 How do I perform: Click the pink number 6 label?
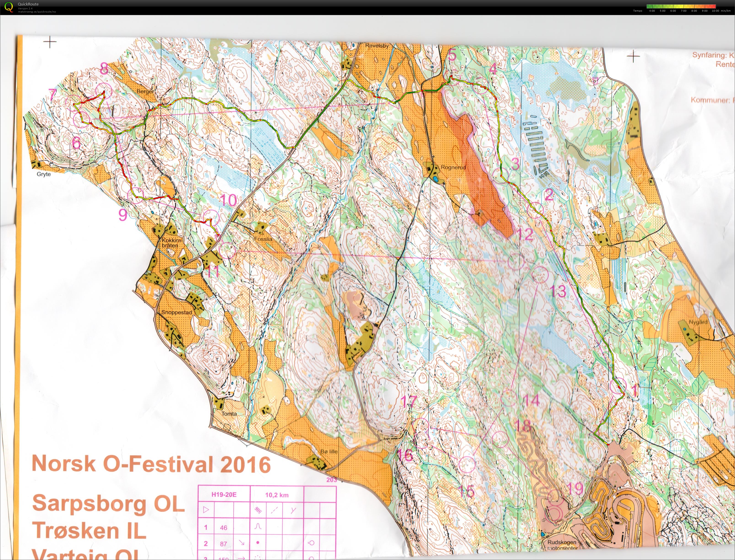(x=76, y=143)
